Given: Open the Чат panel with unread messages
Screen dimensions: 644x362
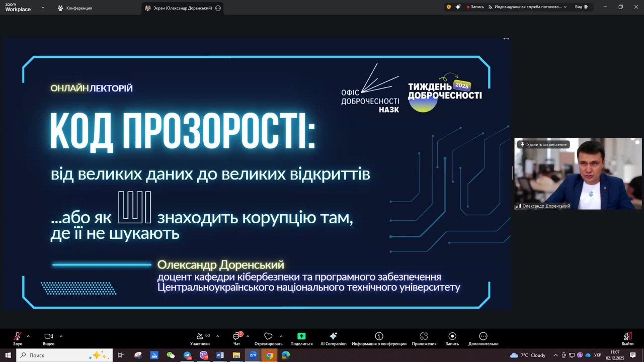Looking at the screenshot, I should tap(236, 337).
